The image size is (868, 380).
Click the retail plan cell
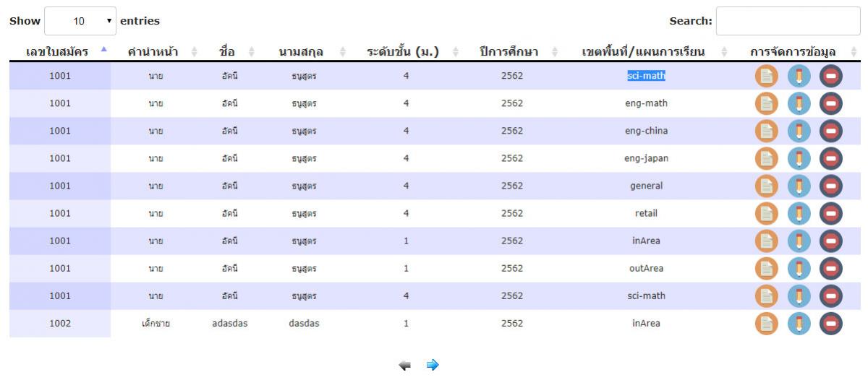pos(647,213)
